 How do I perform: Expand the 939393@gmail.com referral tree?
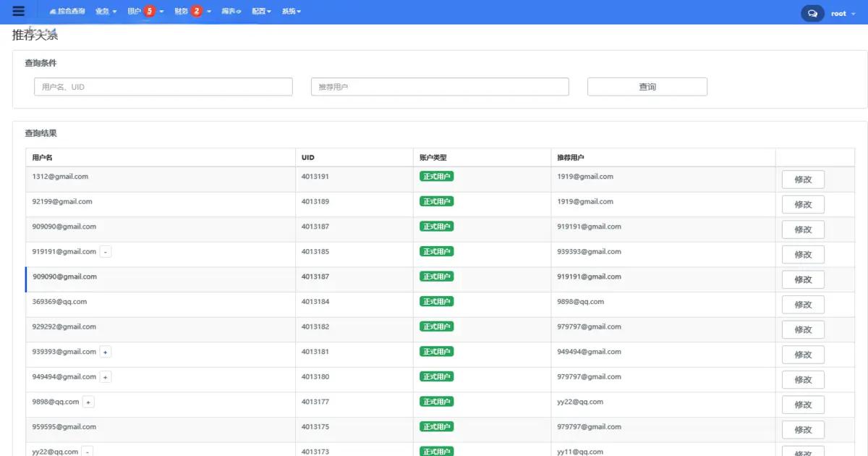click(106, 352)
